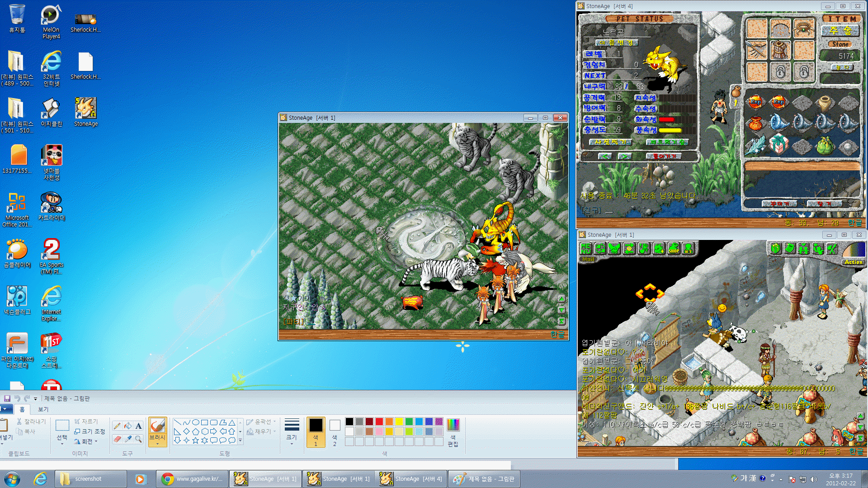Click the equipped spear weapon slot
Viewport: 868px width, 488px height.
pyautogui.click(x=757, y=50)
